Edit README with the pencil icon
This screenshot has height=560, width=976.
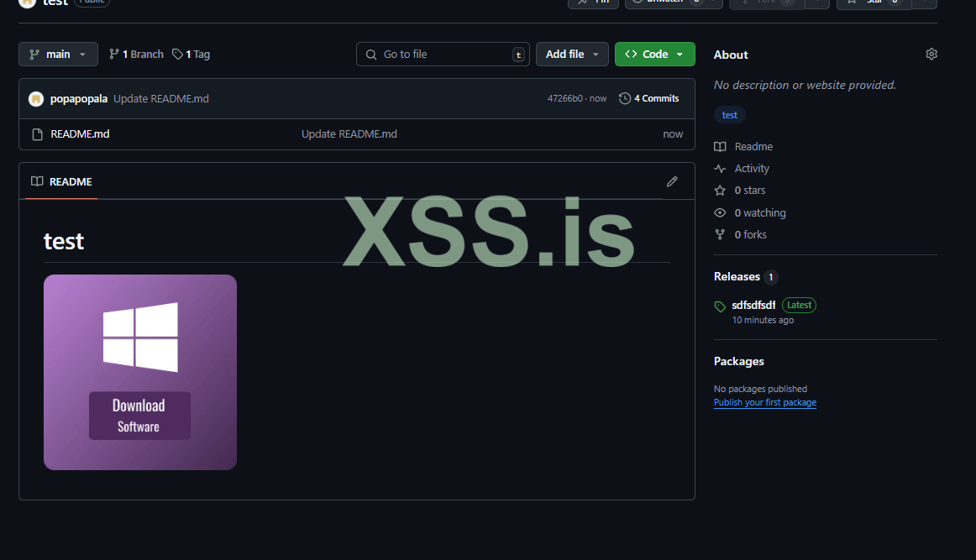(x=672, y=181)
